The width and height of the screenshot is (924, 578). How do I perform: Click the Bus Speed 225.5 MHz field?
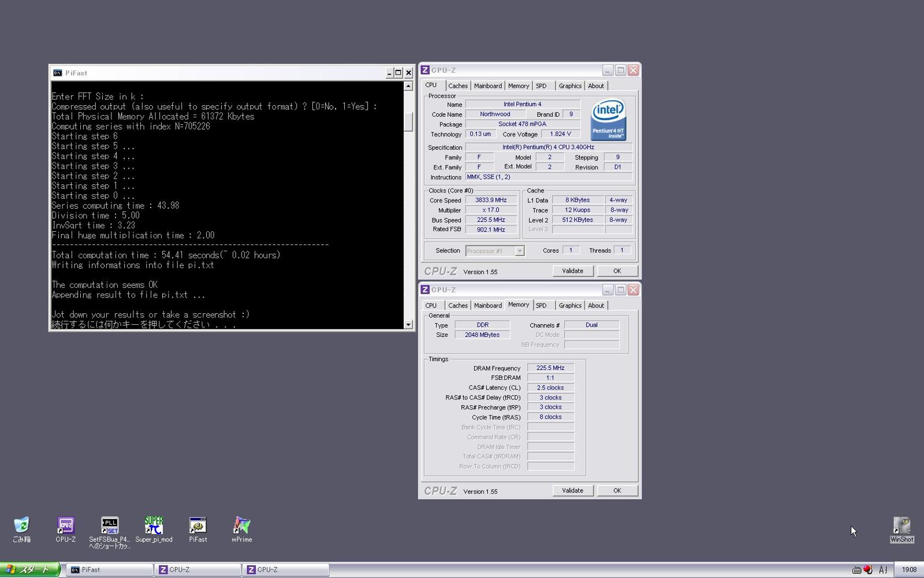pyautogui.click(x=491, y=220)
